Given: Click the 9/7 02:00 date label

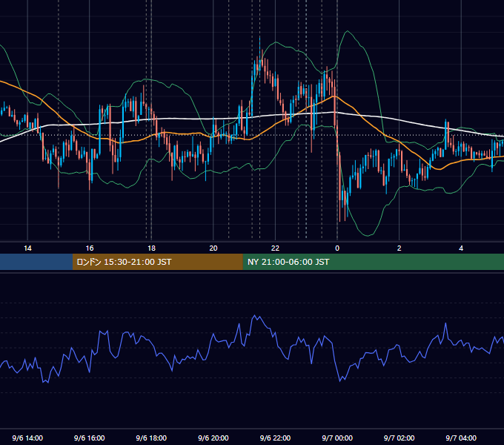Looking at the screenshot, I should [x=399, y=438].
